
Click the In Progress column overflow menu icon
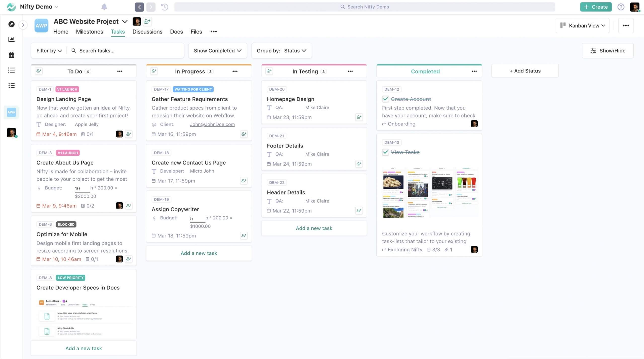tap(234, 71)
